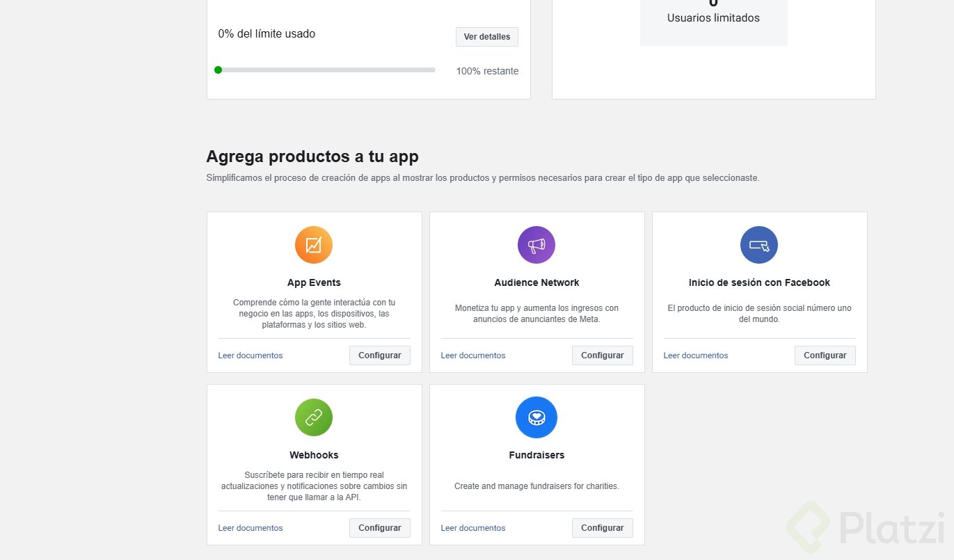954x560 pixels.
Task: Click the orange App Events chart icon
Action: point(314,245)
